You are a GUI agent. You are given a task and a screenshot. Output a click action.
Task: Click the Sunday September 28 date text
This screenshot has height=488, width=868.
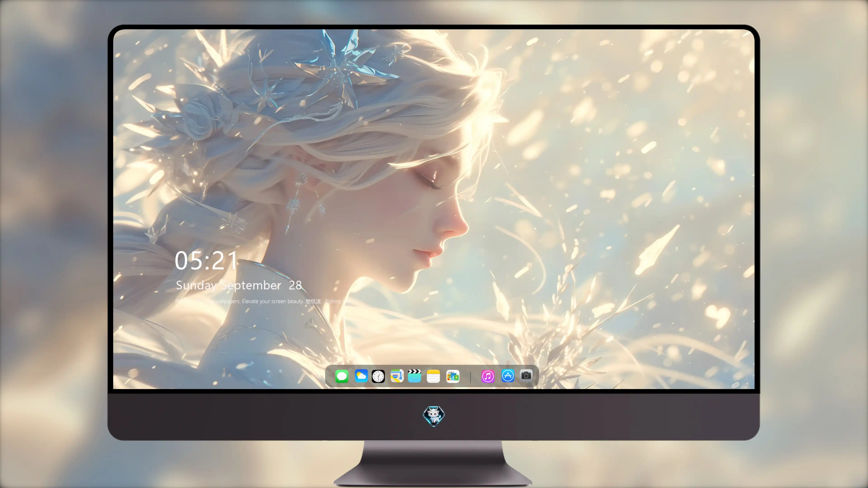(239, 285)
